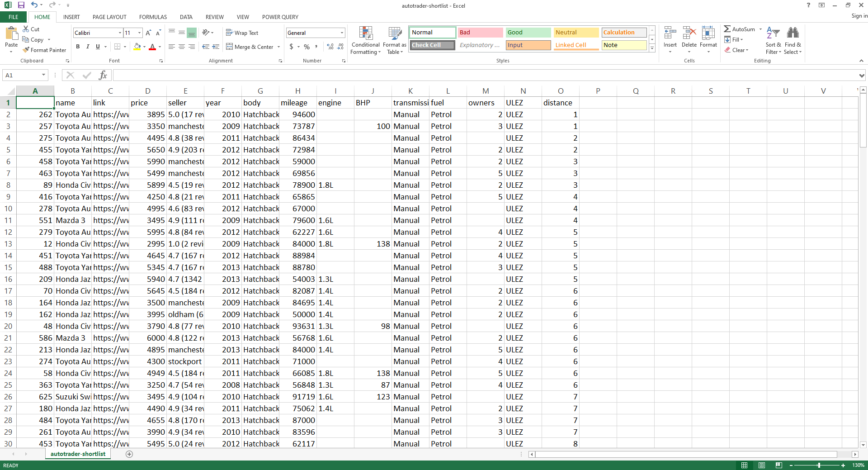Click the Percent Style icon
This screenshot has width=868, height=470.
pos(307,47)
